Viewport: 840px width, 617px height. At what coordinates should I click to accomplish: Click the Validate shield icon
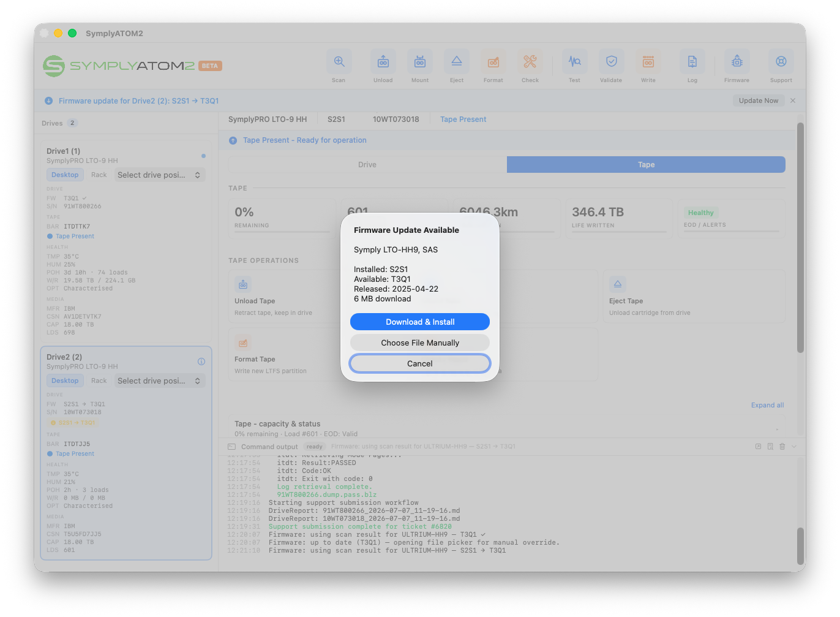click(611, 62)
